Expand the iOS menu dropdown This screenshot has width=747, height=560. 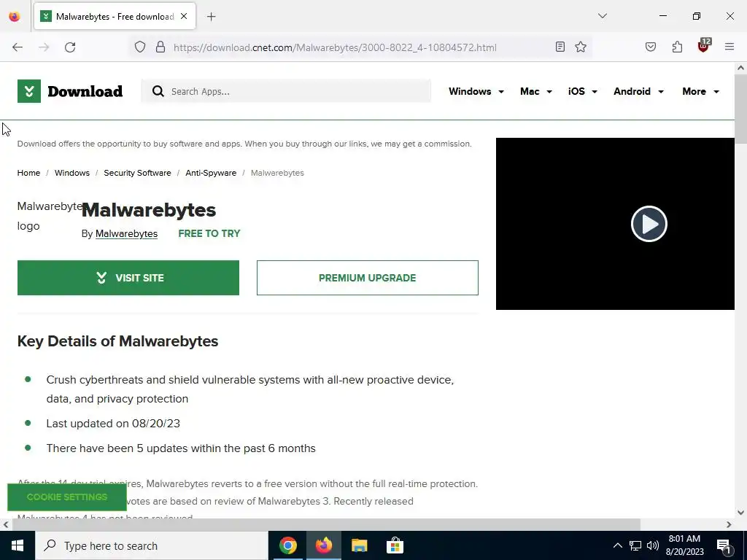[x=582, y=91]
